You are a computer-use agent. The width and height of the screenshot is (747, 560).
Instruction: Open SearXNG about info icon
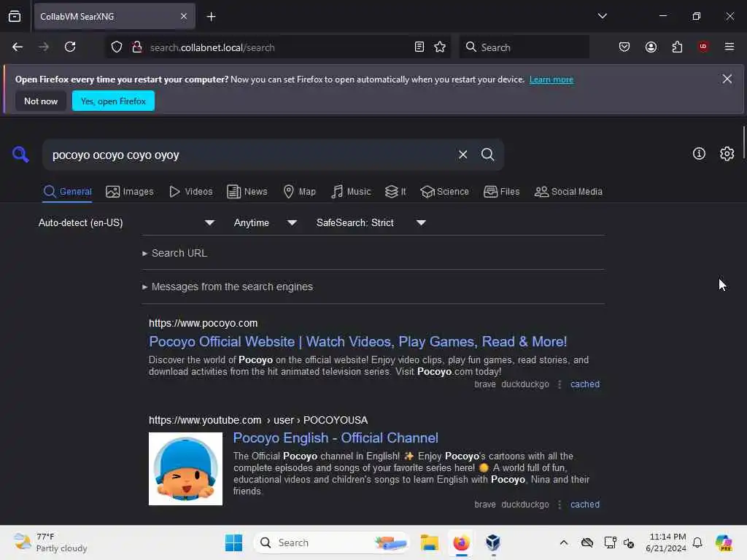(x=699, y=153)
